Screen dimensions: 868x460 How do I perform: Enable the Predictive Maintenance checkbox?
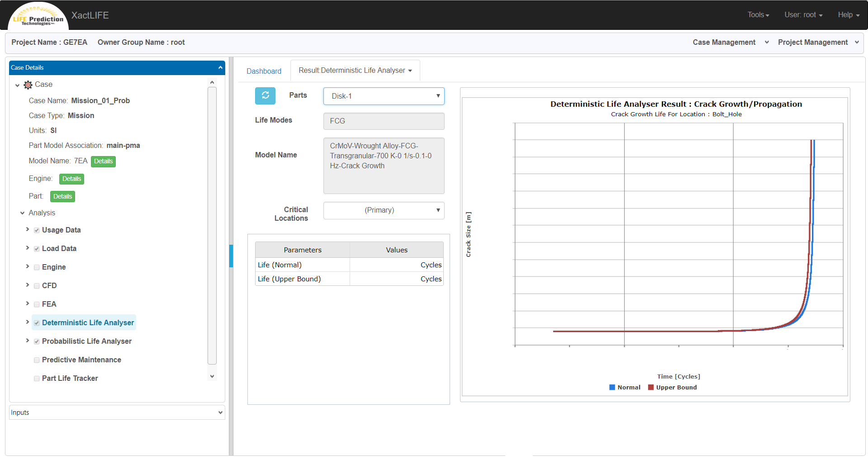click(x=37, y=360)
